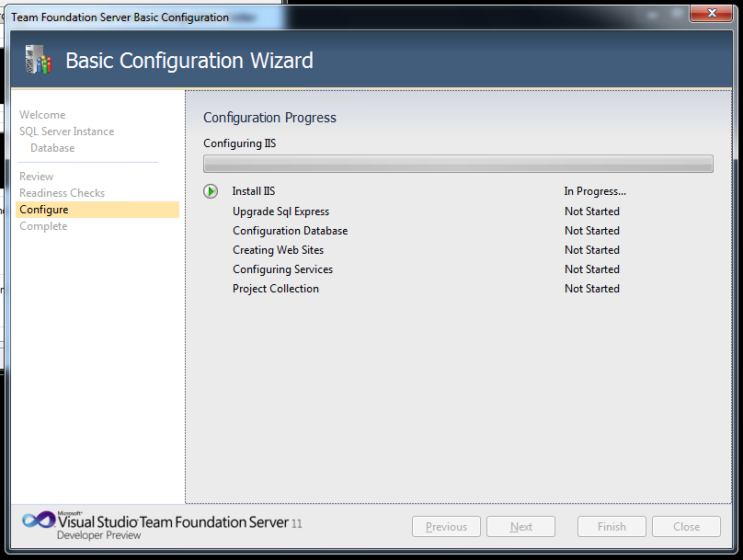
Task: Select the Upgrade Sql Express task row
Action: [x=280, y=211]
